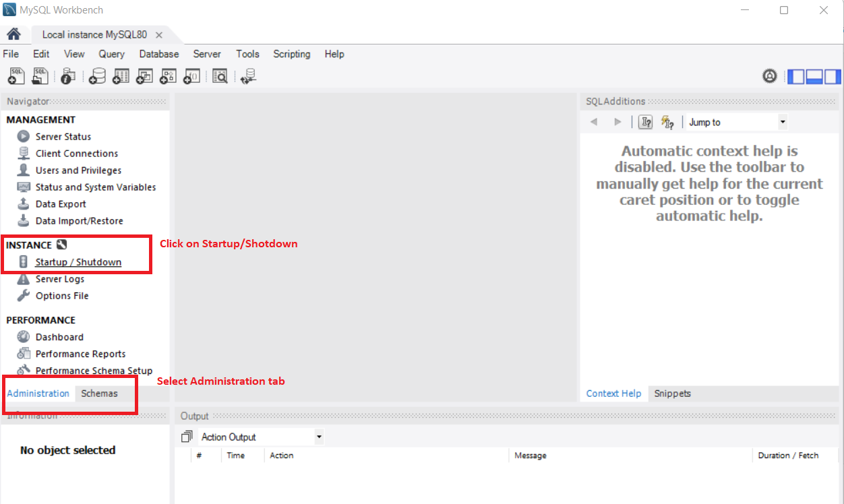This screenshot has width=844, height=504.
Task: Create a new schema using the toolbar icon
Action: click(x=96, y=76)
